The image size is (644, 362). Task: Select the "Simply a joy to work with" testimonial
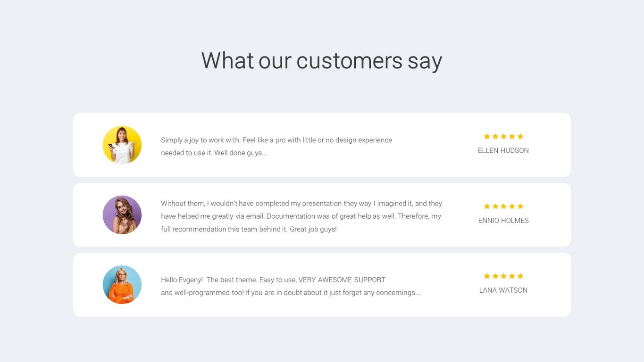[276, 146]
